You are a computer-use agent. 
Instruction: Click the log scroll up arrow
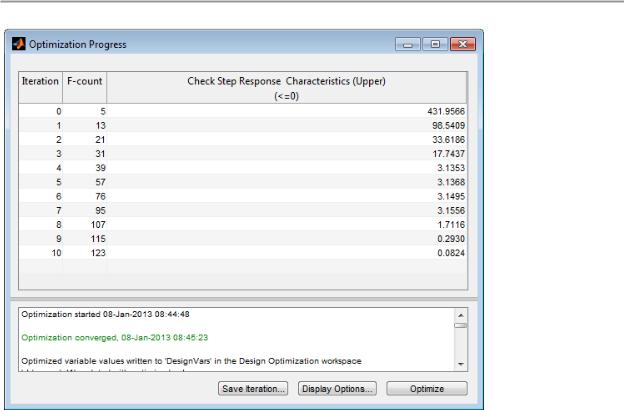(461, 315)
